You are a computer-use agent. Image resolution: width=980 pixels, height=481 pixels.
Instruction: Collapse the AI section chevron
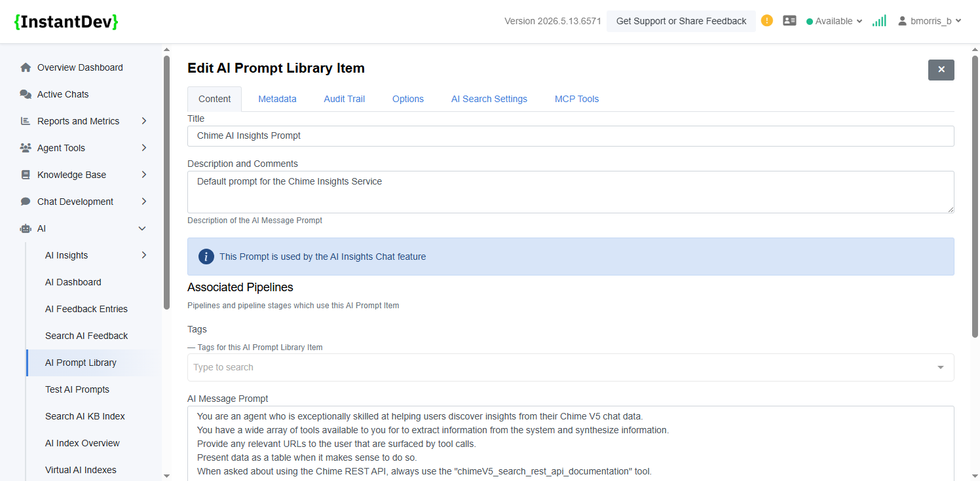pos(142,228)
